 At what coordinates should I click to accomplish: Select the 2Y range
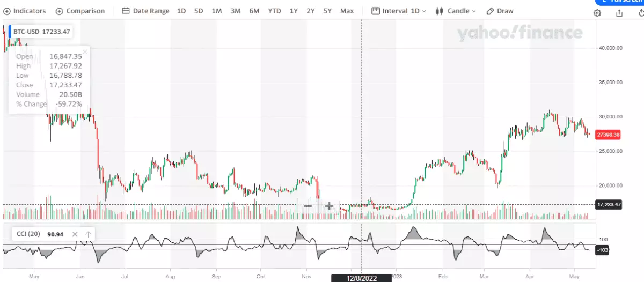tap(311, 11)
